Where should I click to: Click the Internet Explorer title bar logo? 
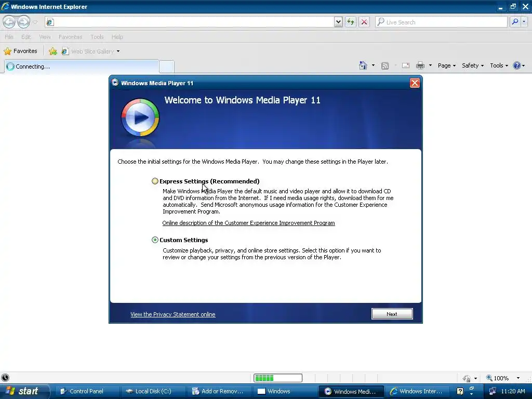pos(5,6)
